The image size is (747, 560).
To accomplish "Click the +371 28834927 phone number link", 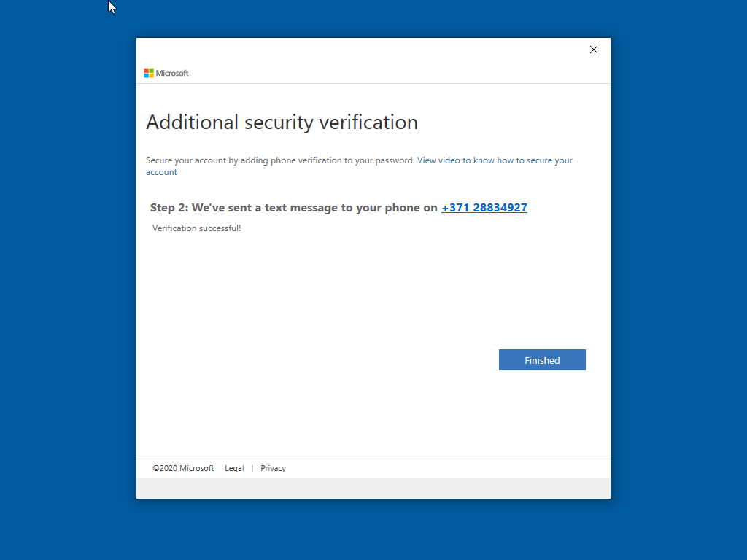I will coord(484,208).
